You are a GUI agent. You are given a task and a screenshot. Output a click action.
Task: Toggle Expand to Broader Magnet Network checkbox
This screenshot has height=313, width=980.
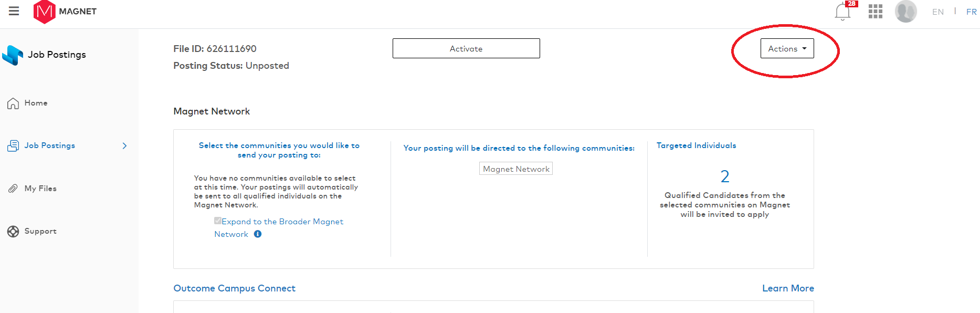[x=217, y=221]
